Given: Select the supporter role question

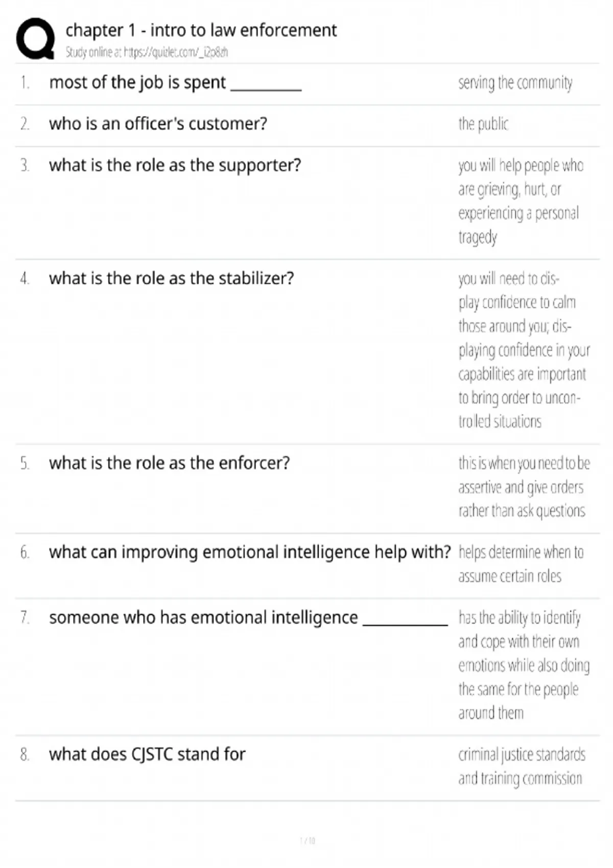Looking at the screenshot, I should (x=175, y=165).
